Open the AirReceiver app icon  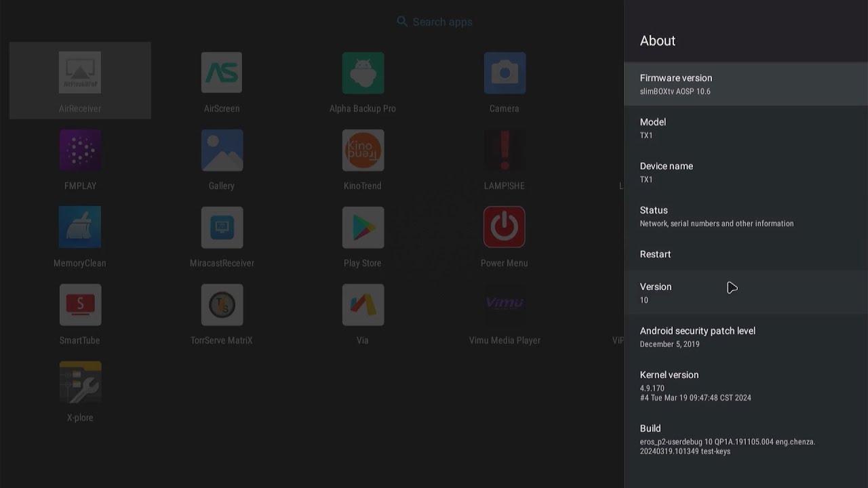coord(80,73)
